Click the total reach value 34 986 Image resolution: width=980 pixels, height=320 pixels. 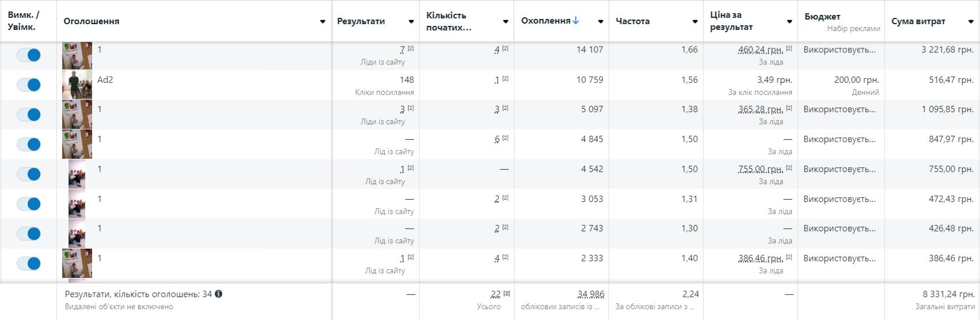[x=591, y=294]
